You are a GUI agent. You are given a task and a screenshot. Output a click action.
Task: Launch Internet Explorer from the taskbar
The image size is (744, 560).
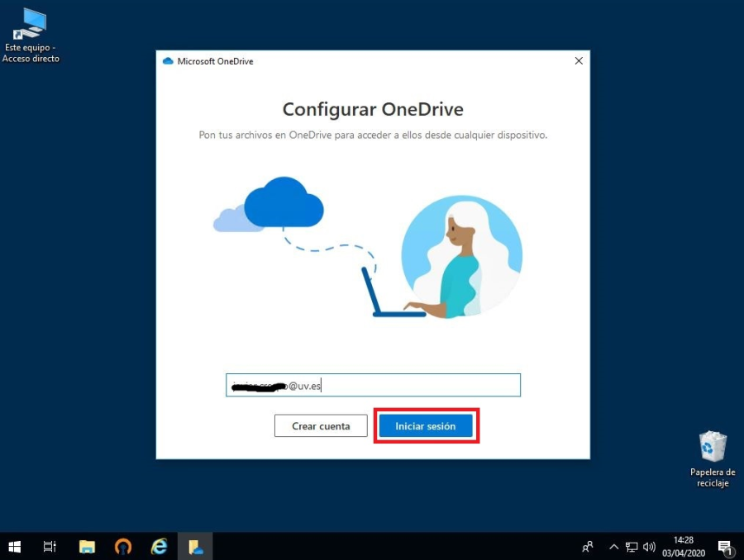159,547
